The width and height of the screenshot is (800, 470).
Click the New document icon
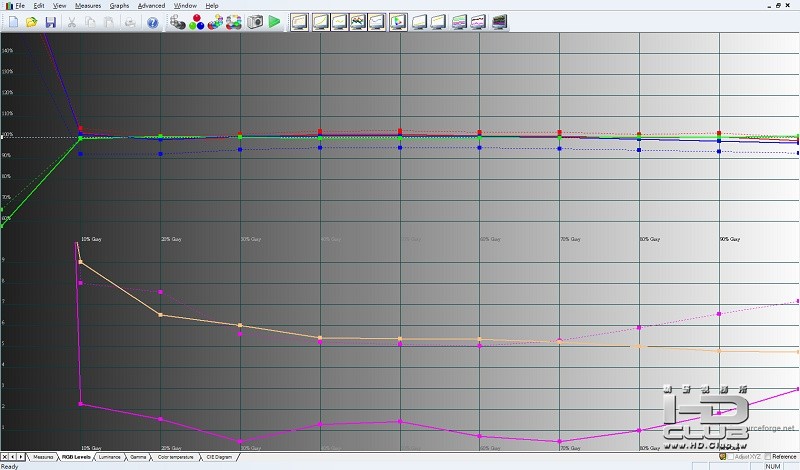click(13, 22)
